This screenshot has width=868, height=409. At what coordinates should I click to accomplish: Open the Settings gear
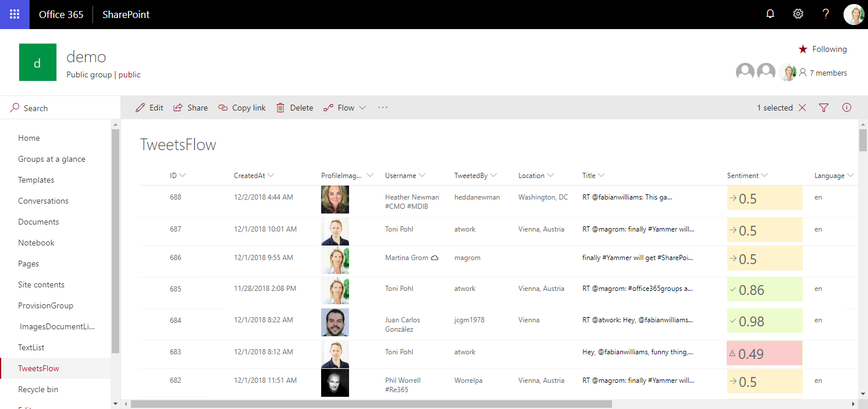click(x=798, y=13)
